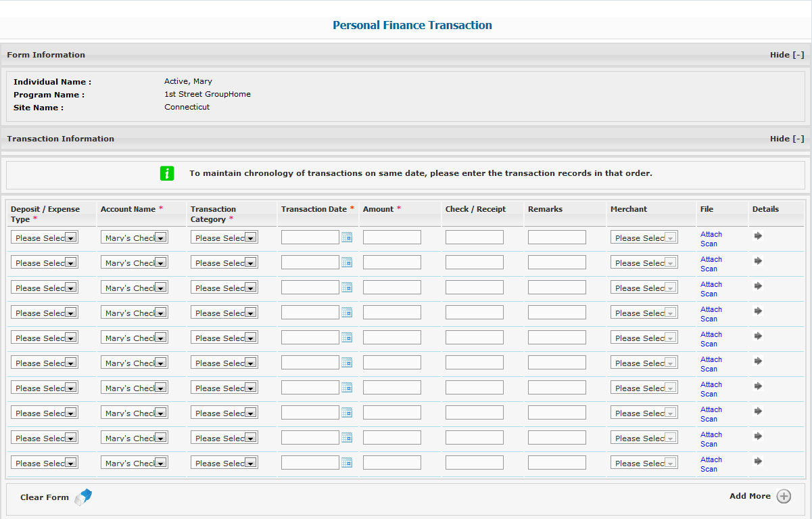This screenshot has height=519, width=812.
Task: Open Transaction Category dropdown in fifth row
Action: point(224,338)
